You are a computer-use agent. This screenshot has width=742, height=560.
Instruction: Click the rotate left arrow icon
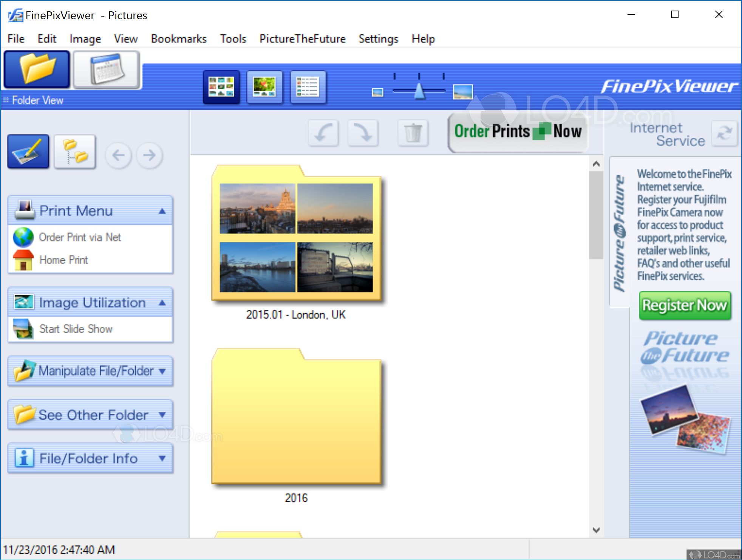coord(323,133)
